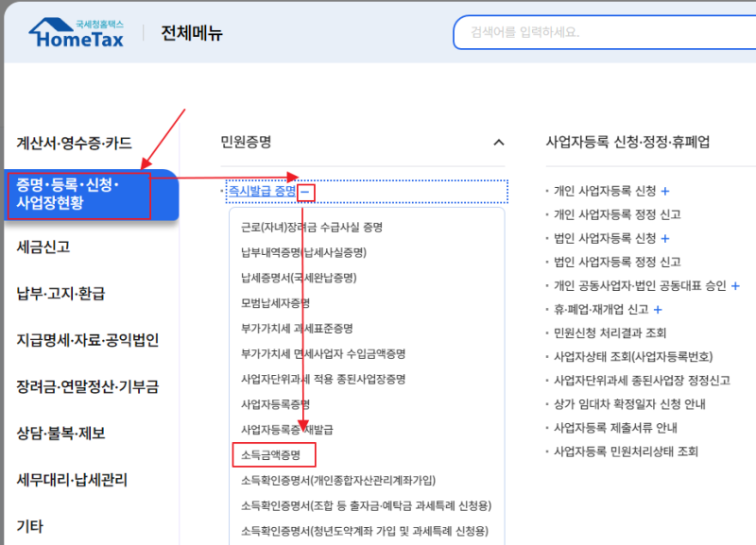Select the 증명·등록·신청·사업장현황 menu
This screenshot has width=756, height=545.
(91, 195)
